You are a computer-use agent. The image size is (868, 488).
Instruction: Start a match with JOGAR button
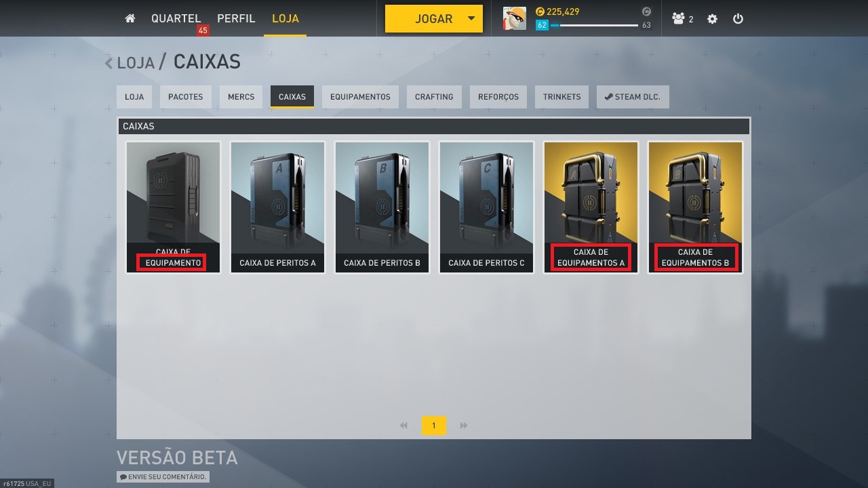click(425, 19)
